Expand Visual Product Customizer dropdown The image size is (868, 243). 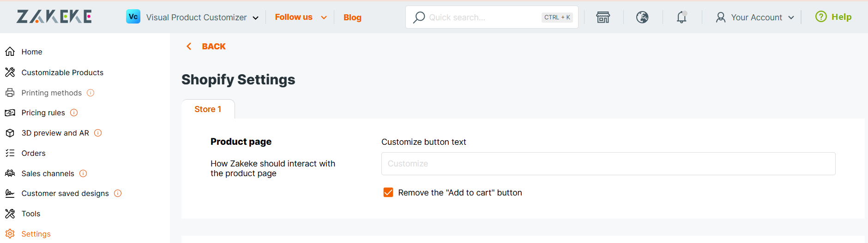193,17
